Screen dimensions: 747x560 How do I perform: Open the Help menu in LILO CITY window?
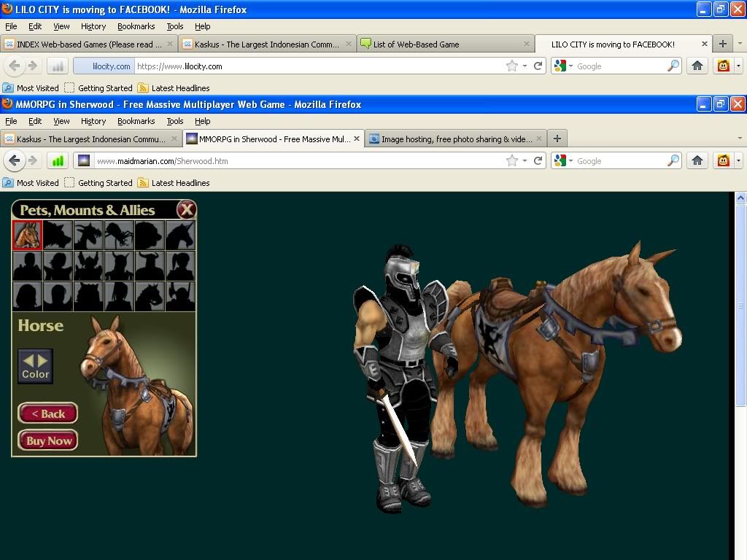point(203,26)
